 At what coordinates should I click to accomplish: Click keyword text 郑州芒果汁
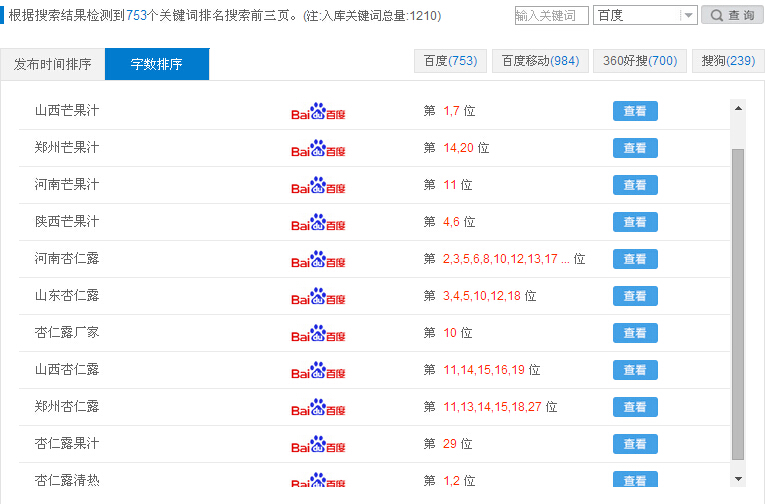[x=67, y=147]
